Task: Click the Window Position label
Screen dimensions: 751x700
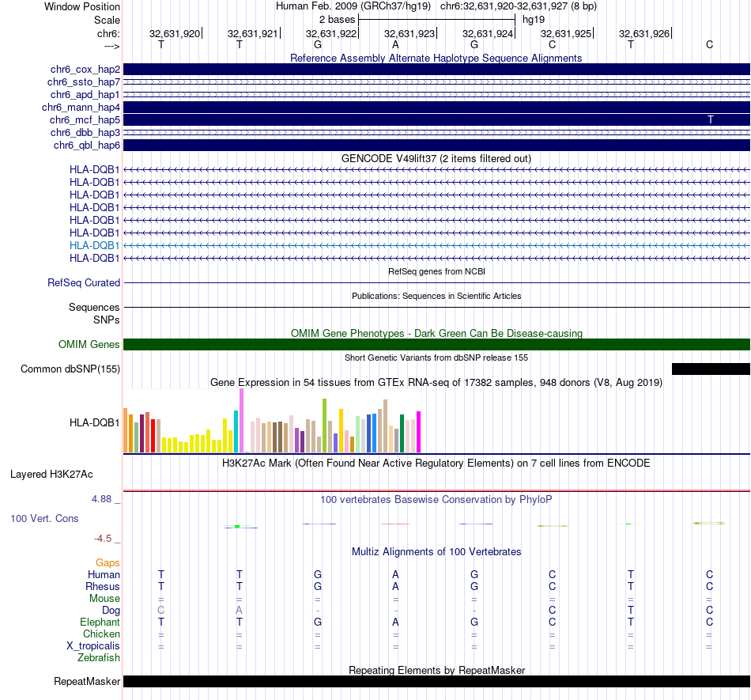Action: 82,6
